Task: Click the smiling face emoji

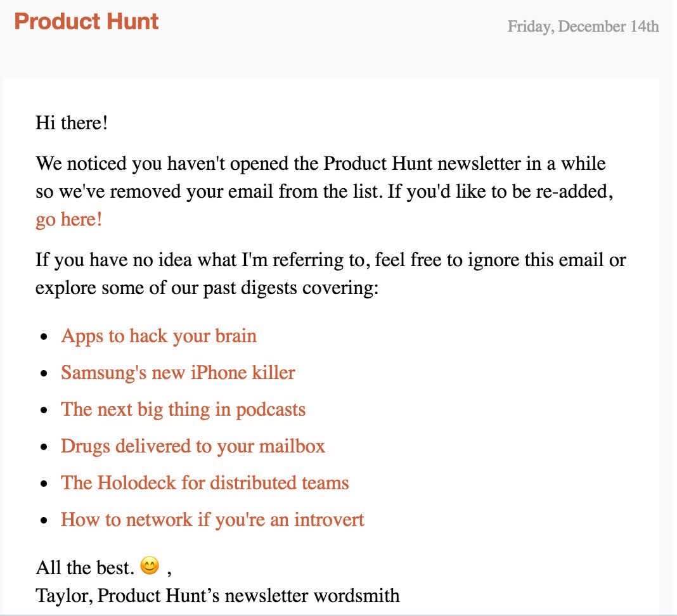Action: (x=150, y=565)
